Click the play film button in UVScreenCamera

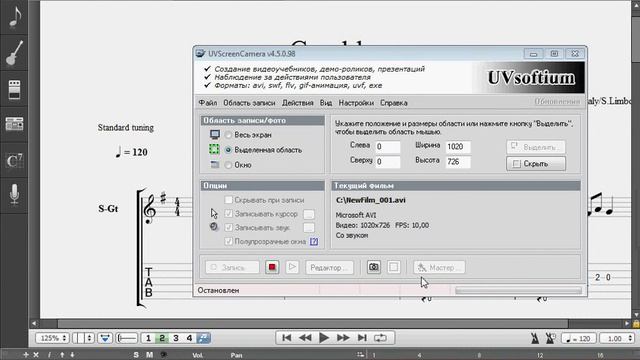pyautogui.click(x=292, y=267)
